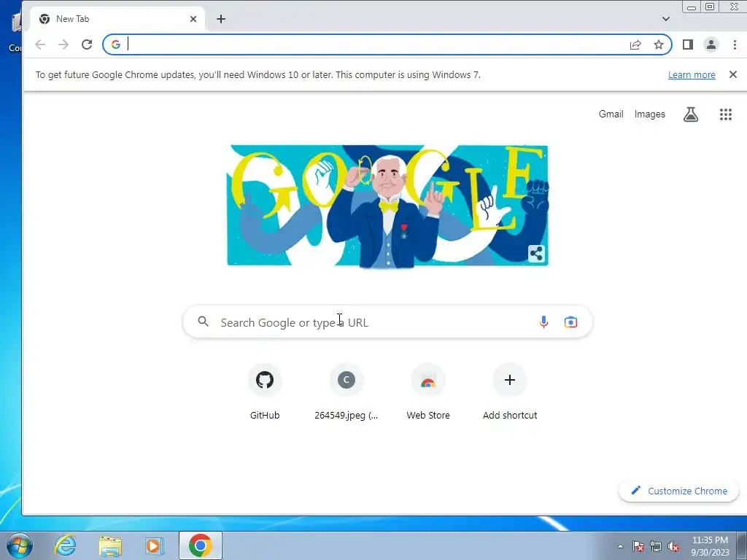Screen dimensions: 747x560
Task: Open the Gmail link
Action: tap(611, 114)
